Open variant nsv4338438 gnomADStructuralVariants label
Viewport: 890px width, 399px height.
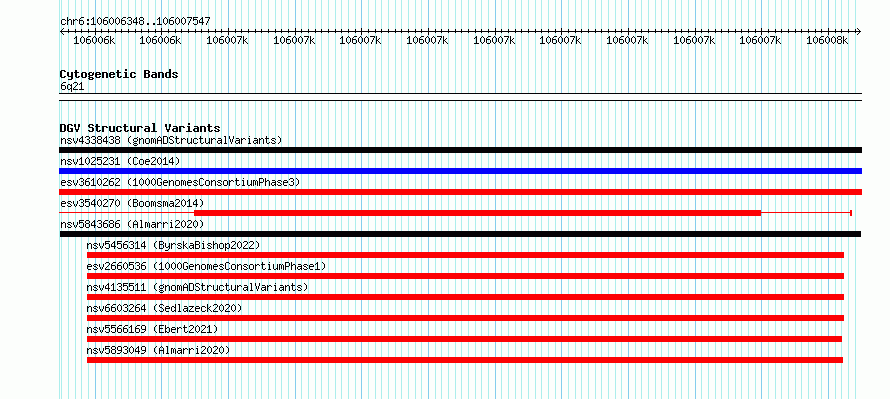coord(171,140)
